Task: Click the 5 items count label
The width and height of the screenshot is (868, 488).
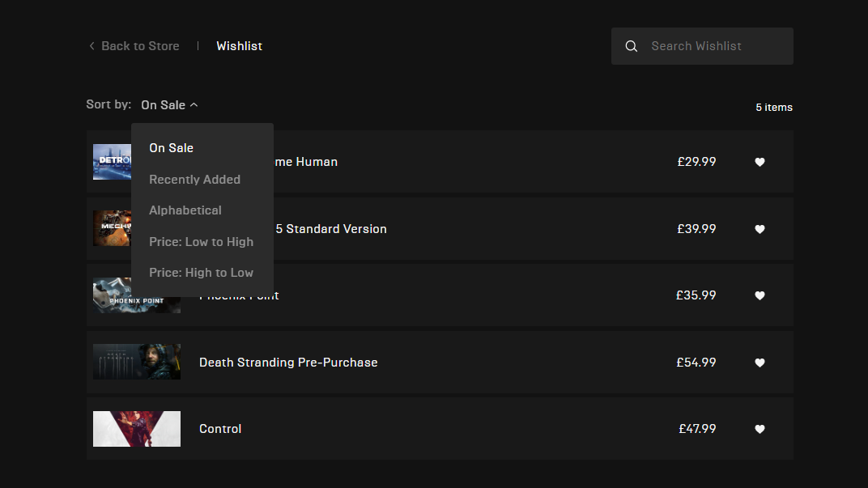Action: (774, 108)
